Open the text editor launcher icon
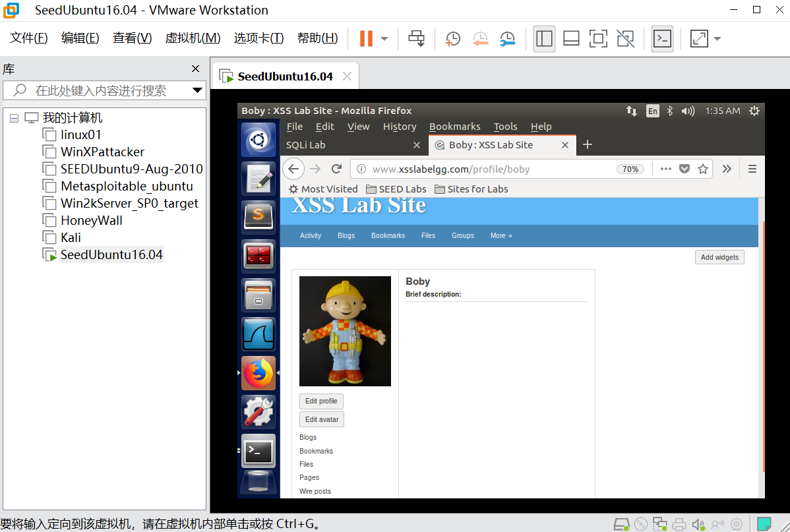This screenshot has width=790, height=532. (258, 179)
